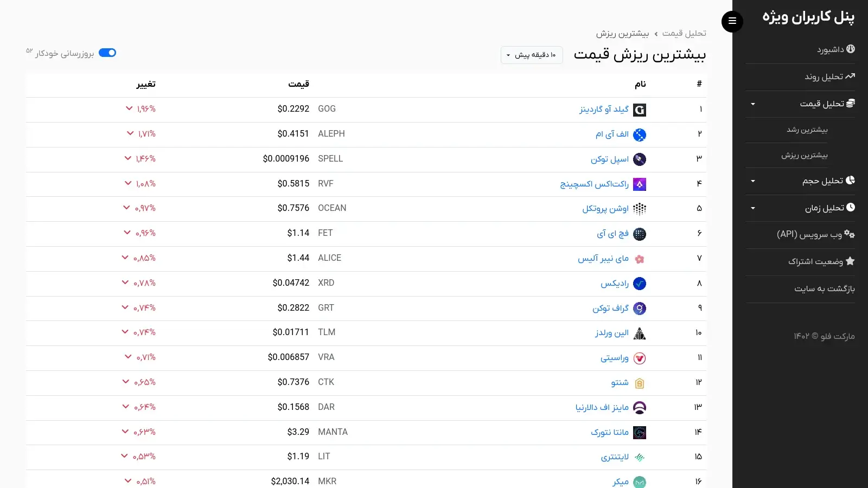Open the رادیکس coin link

click(x=615, y=284)
